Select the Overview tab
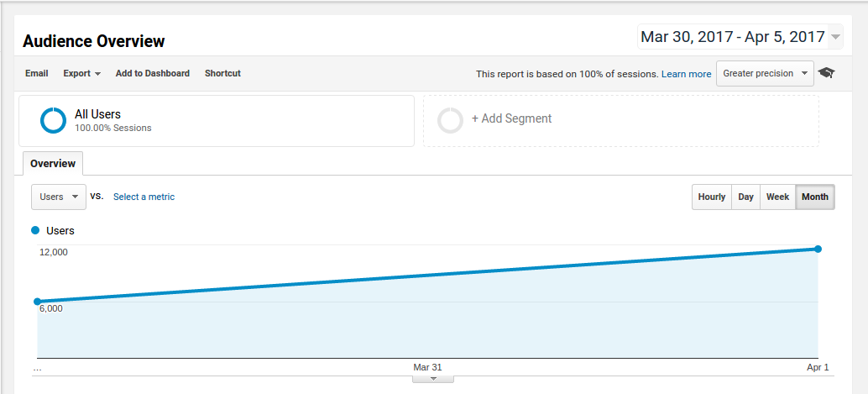This screenshot has width=868, height=394. click(x=53, y=164)
